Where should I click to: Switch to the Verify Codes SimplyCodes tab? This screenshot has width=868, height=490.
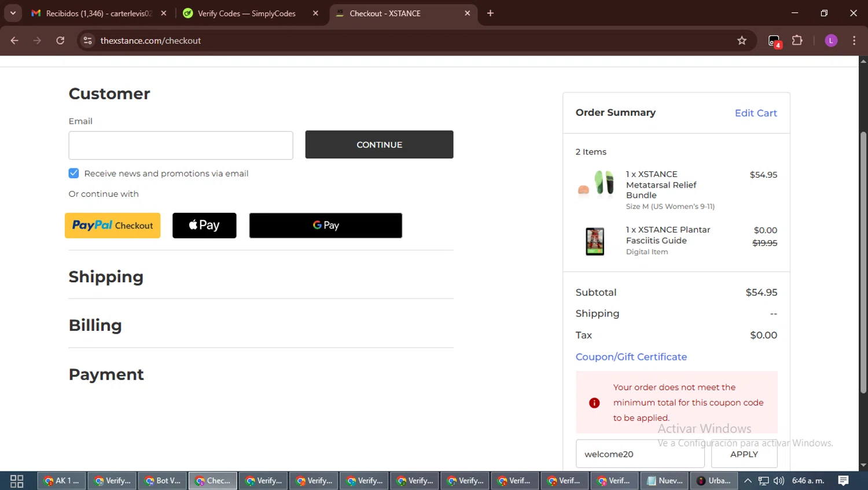[247, 13]
